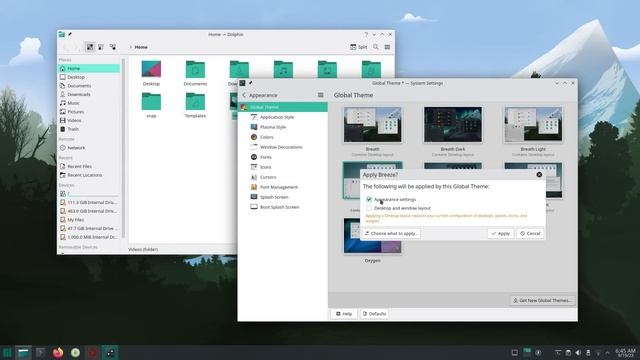The image size is (640, 360).
Task: Open System Settings sidebar hamburger menu
Action: point(320,95)
